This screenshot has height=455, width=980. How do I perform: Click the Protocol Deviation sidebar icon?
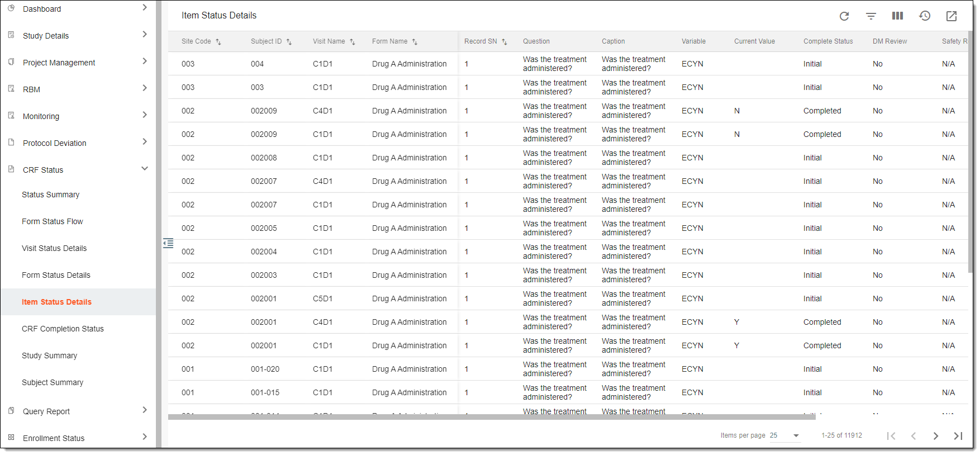[11, 142]
